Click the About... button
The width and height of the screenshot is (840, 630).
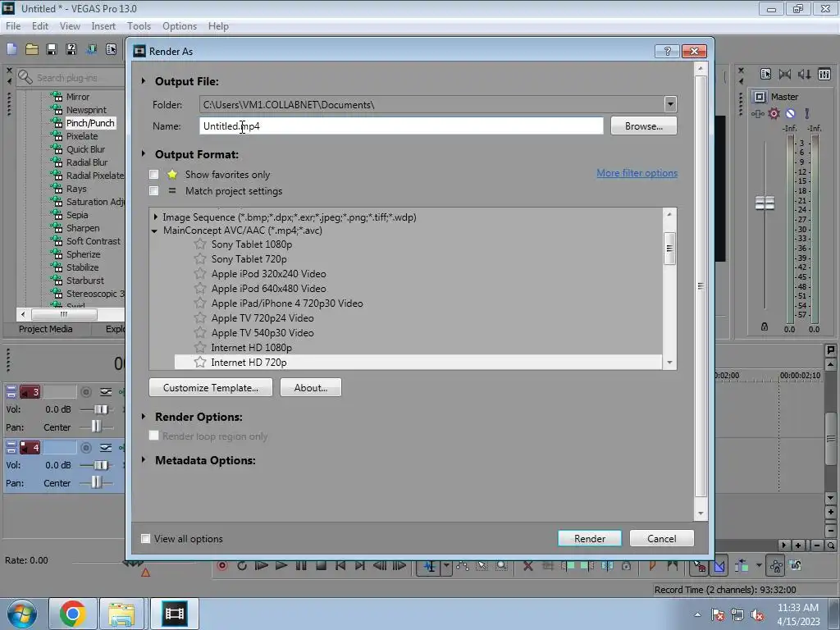(310, 387)
